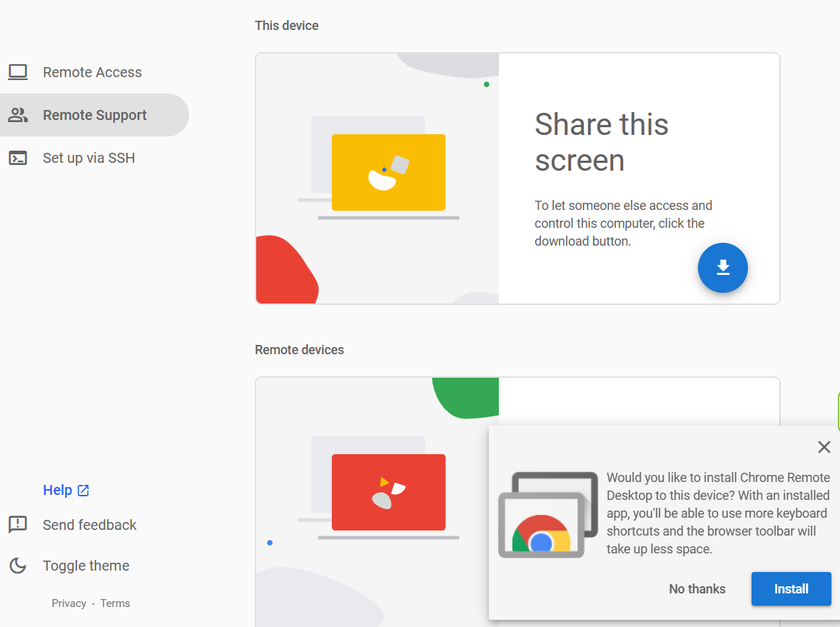
Task: Open Set up via SSH
Action: point(89,158)
